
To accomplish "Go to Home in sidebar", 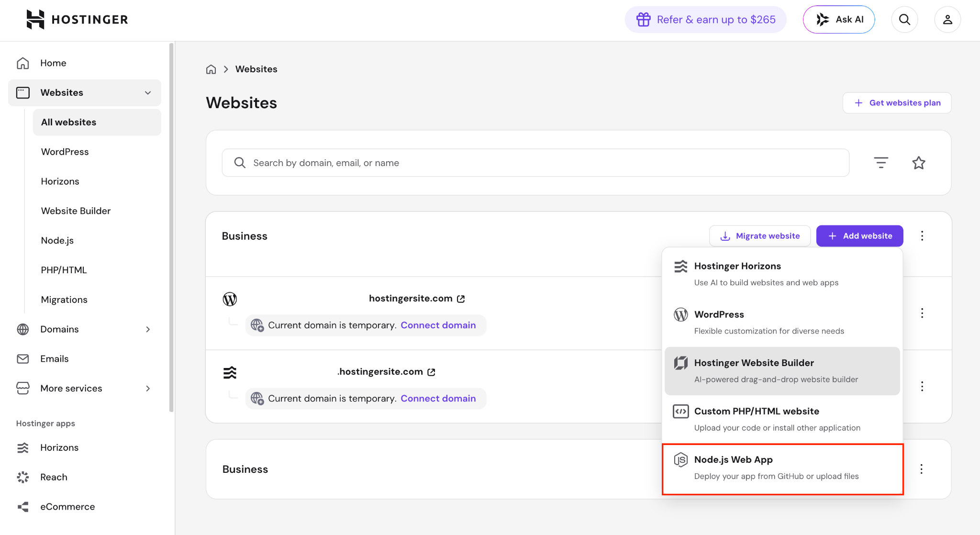I will pos(85,63).
